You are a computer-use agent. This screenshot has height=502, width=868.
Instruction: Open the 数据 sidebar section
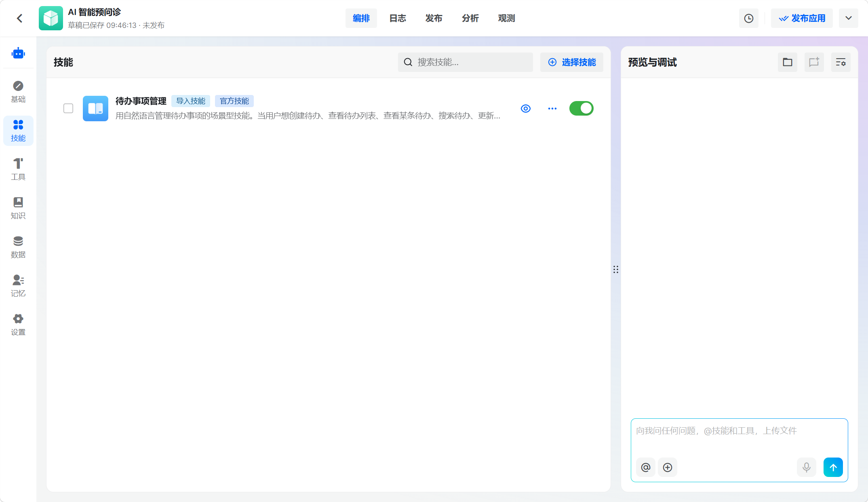pyautogui.click(x=18, y=247)
